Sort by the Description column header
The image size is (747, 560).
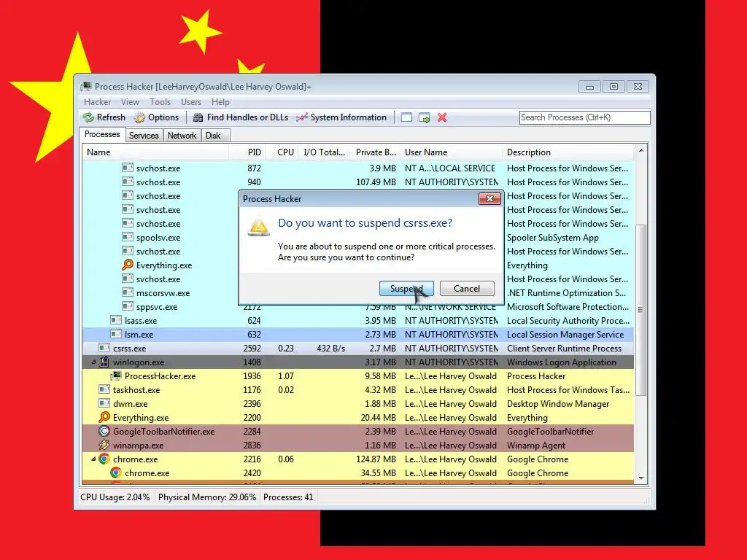point(568,152)
